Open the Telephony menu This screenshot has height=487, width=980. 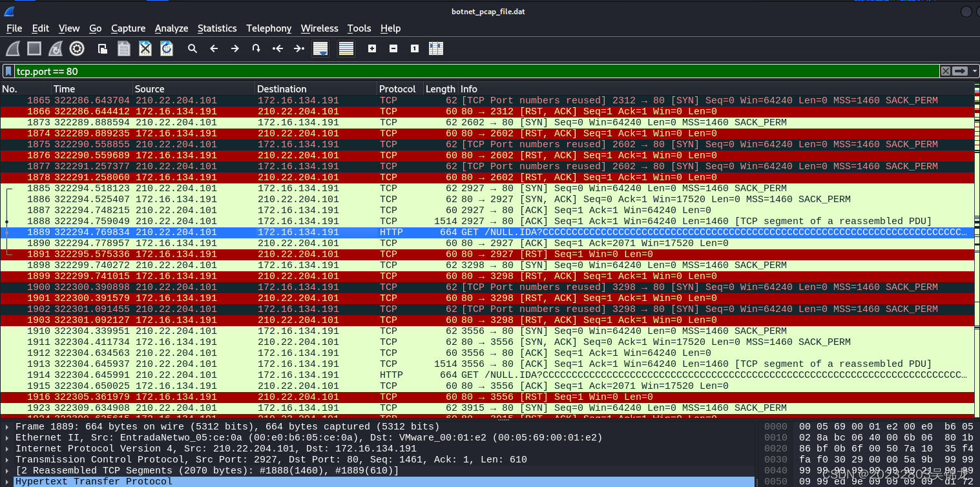coord(269,28)
